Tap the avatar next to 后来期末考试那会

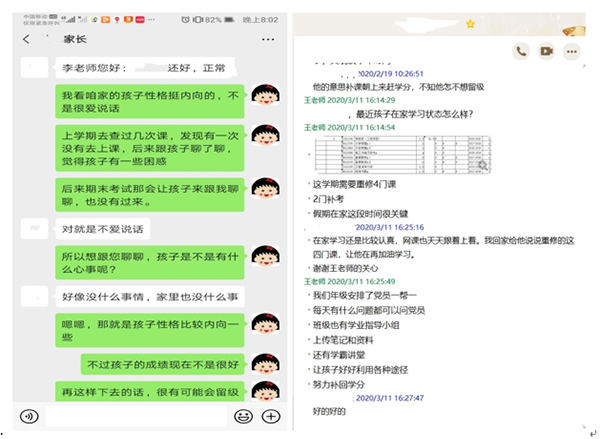pos(266,188)
